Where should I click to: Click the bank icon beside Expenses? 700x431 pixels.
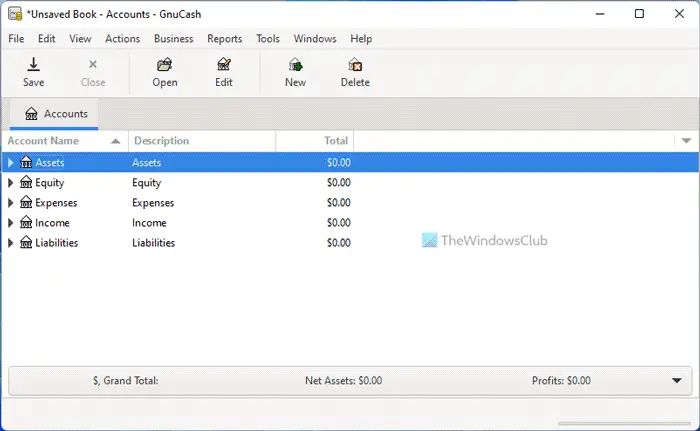click(x=26, y=202)
